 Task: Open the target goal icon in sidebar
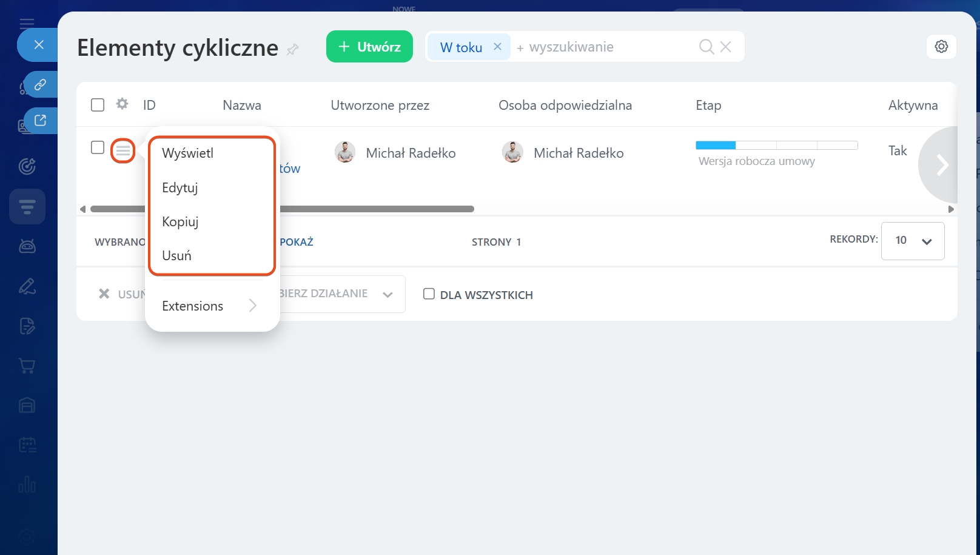click(27, 166)
